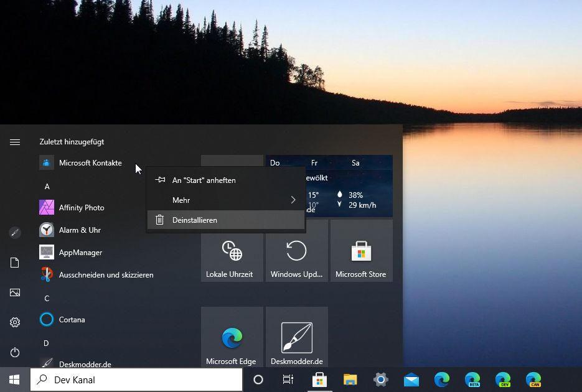Choose Deinstallieren in context menu
582x392 pixels.
pos(226,220)
